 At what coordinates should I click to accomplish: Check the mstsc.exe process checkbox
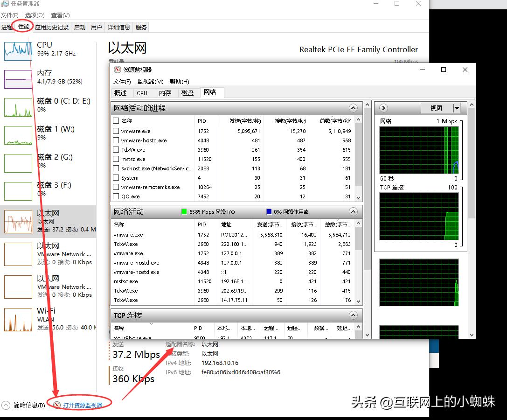pyautogui.click(x=116, y=159)
